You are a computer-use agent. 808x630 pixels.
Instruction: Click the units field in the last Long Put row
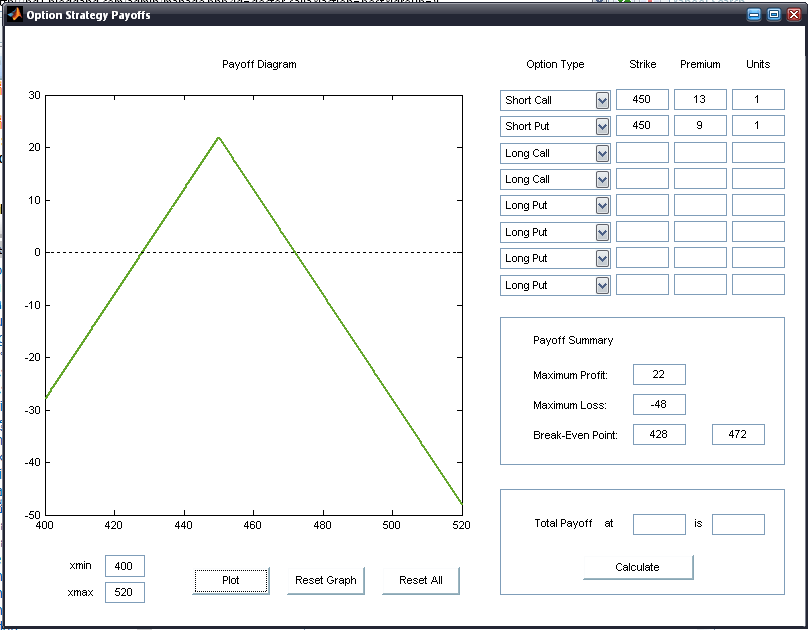(758, 284)
